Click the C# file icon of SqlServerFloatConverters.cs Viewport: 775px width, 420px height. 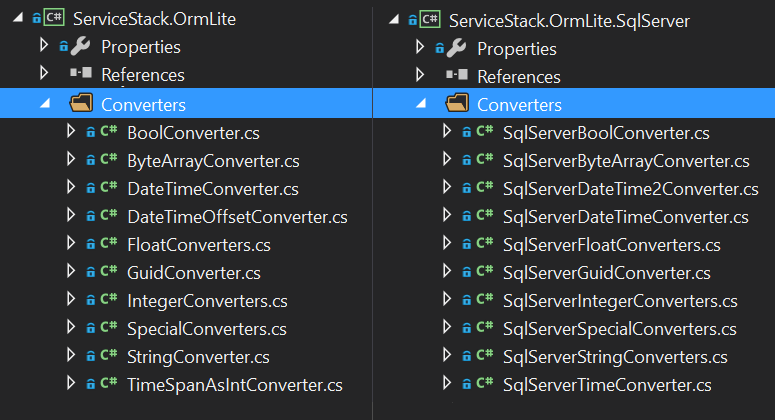(x=485, y=244)
